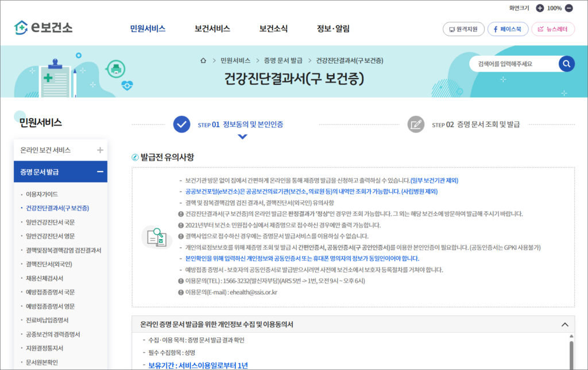The image size is (588, 370).
Task: Click the 페이스북 button
Action: pos(508,29)
